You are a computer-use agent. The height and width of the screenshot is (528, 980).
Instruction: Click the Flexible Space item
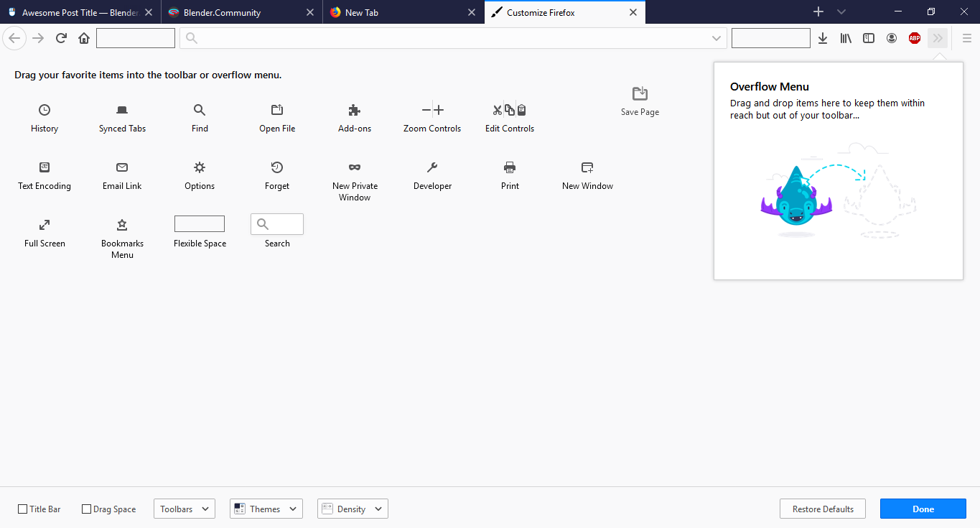200,232
